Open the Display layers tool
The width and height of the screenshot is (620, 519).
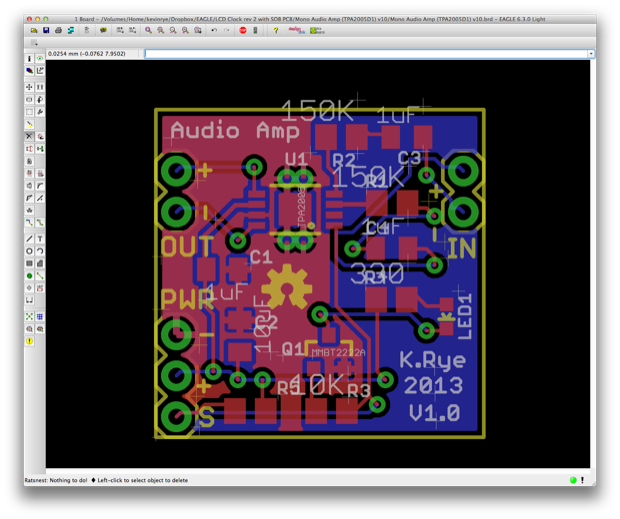(29, 71)
